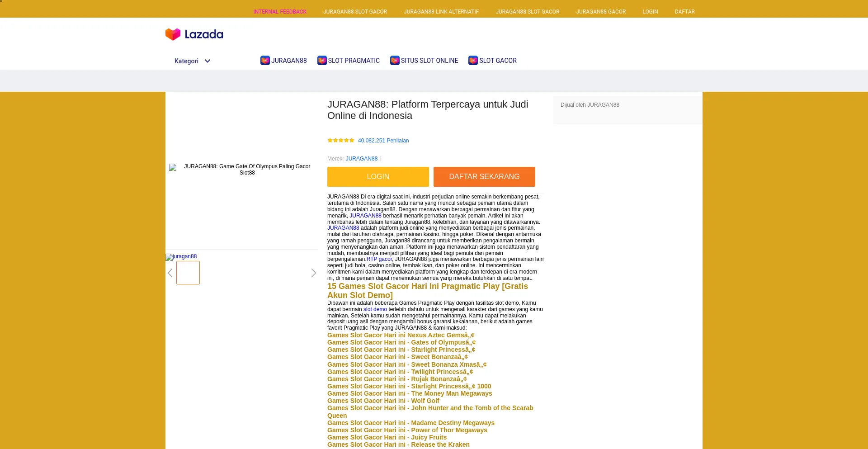Click Games Slot Gacor Release the Kraken
Viewport: 868px width, 449px height.
click(398, 444)
